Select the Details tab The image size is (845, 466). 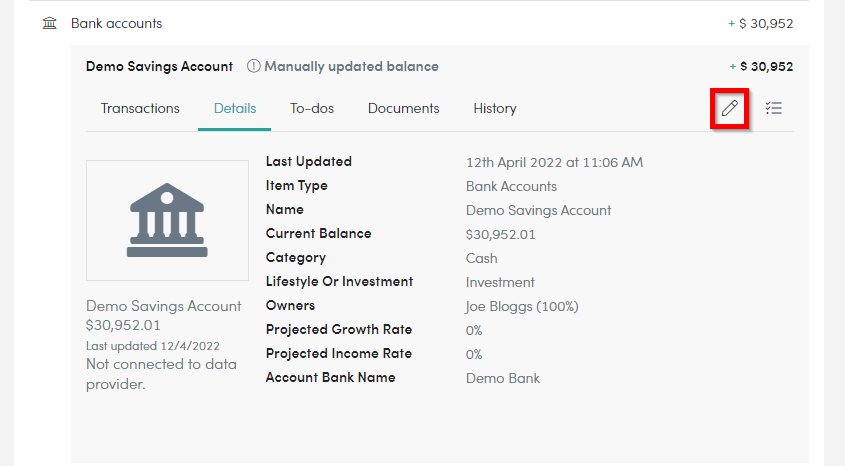click(235, 108)
